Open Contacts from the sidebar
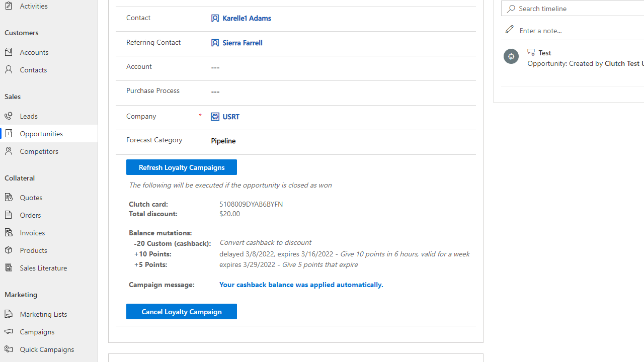 point(33,70)
